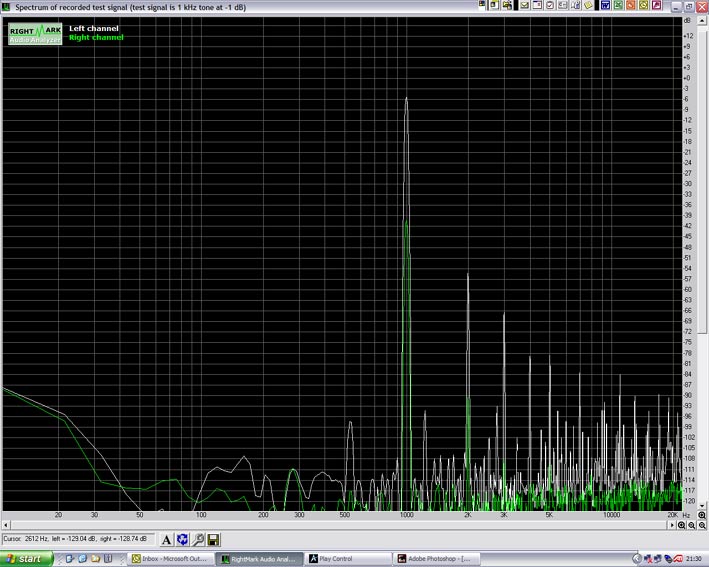Viewport: 709px width, 567px height.
Task: Click the '+12' dB scale label
Action: pyautogui.click(x=688, y=36)
